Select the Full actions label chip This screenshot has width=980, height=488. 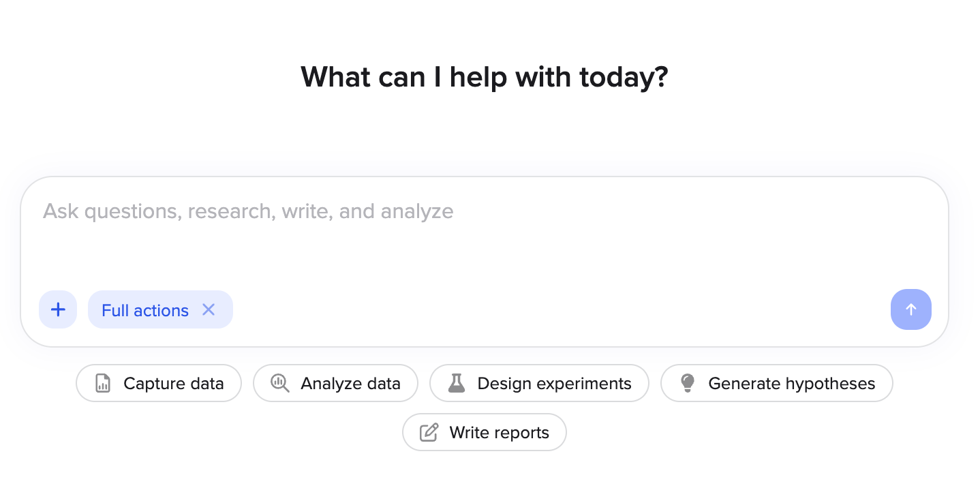pyautogui.click(x=145, y=310)
